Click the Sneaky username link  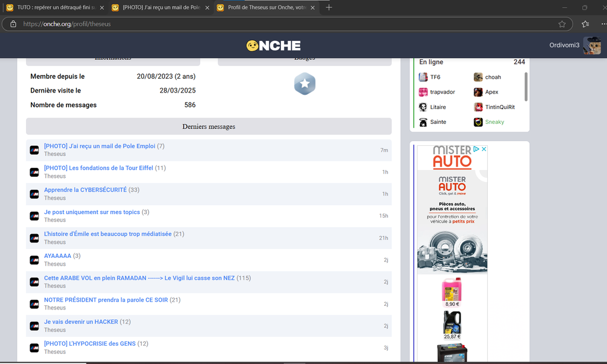[x=495, y=122]
